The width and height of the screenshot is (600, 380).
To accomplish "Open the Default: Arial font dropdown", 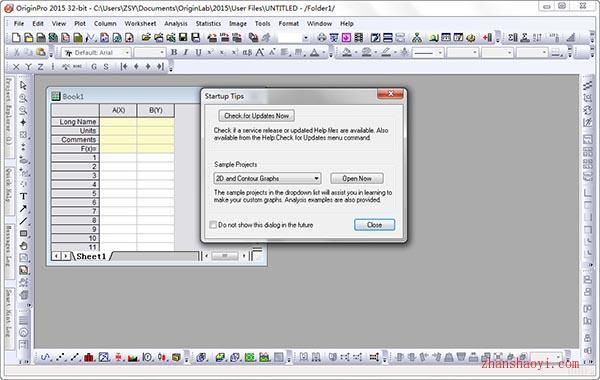I will [96, 52].
